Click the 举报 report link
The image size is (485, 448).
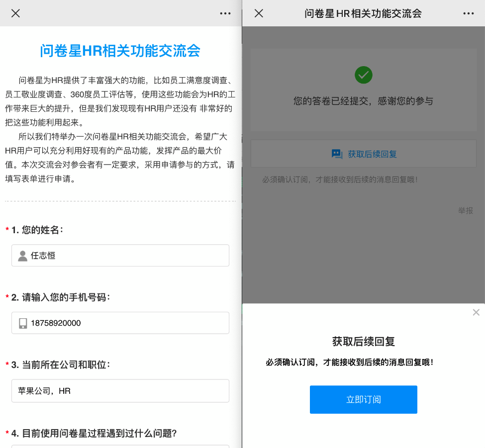(x=466, y=210)
